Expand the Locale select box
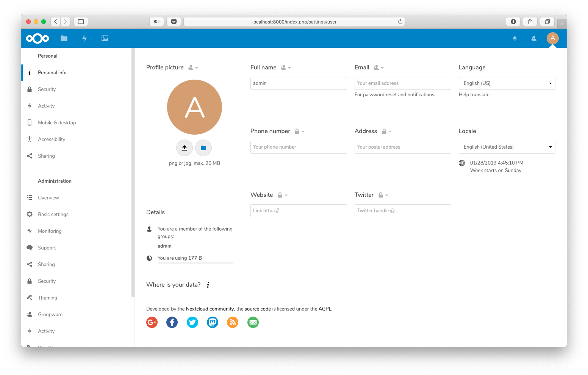The image size is (588, 375). 507,147
